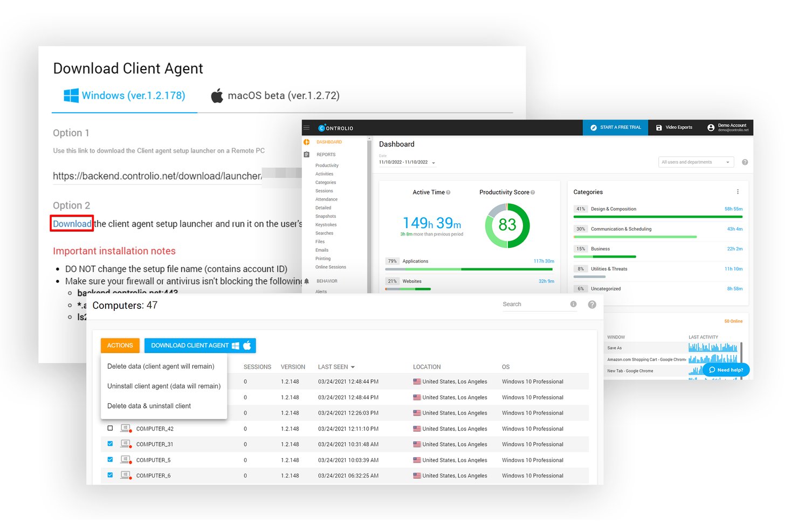Click info icon next to Active Time
Image resolution: width=798 pixels, height=532 pixels.
[x=448, y=192]
